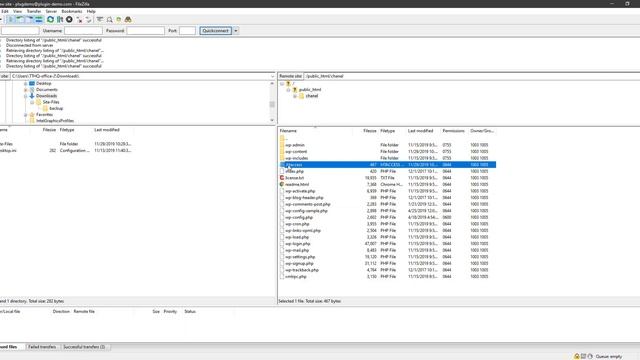Open the Bookmarks menu
This screenshot has height=360, width=640.
[72, 11]
